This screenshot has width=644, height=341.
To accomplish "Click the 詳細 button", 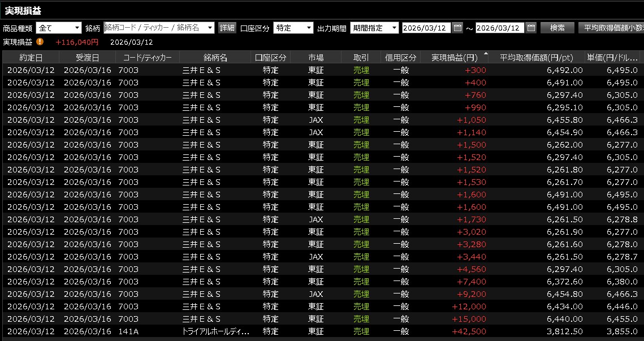I will 227,28.
